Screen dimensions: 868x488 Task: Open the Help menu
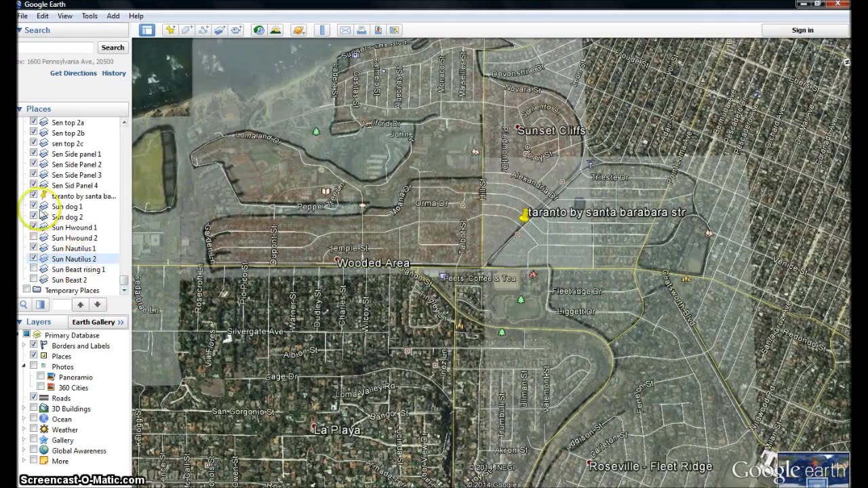(x=136, y=16)
